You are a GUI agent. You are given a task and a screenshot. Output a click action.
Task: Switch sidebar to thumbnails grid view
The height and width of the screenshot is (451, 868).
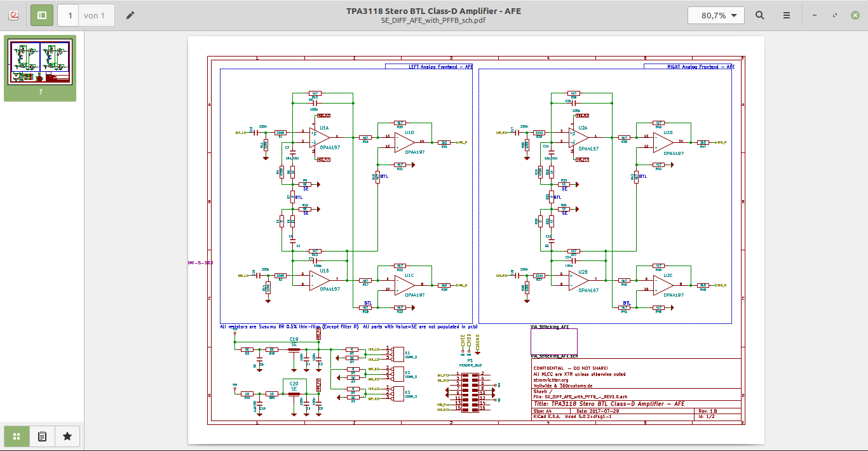tap(17, 436)
